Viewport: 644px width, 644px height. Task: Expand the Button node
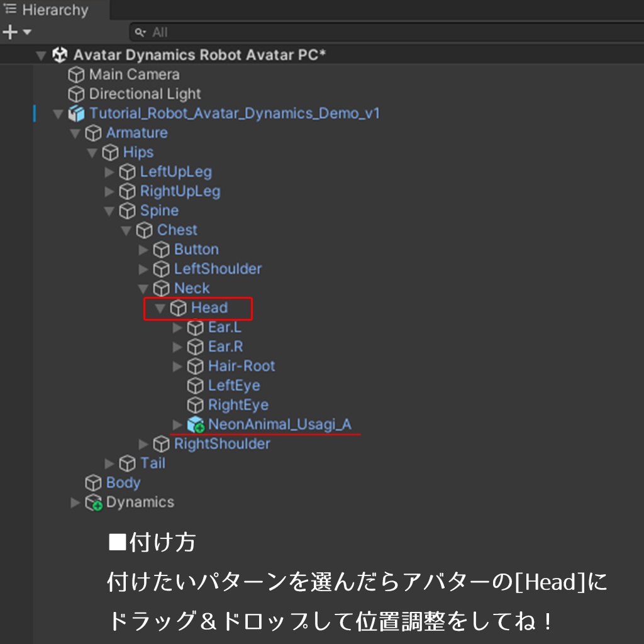pyautogui.click(x=143, y=250)
